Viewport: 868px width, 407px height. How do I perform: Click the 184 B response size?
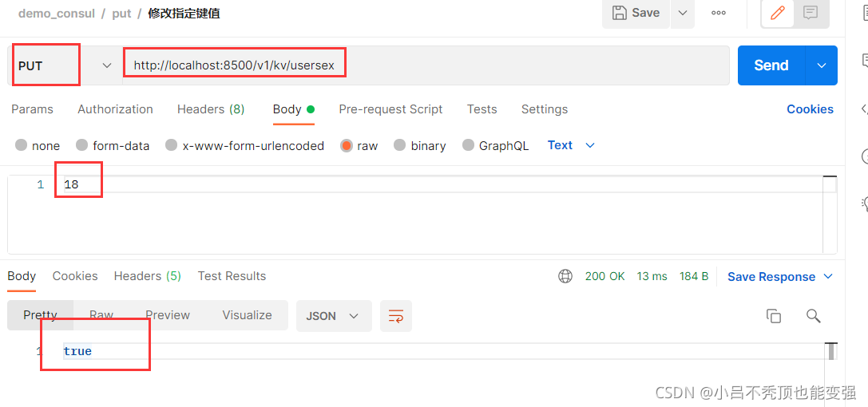(694, 276)
